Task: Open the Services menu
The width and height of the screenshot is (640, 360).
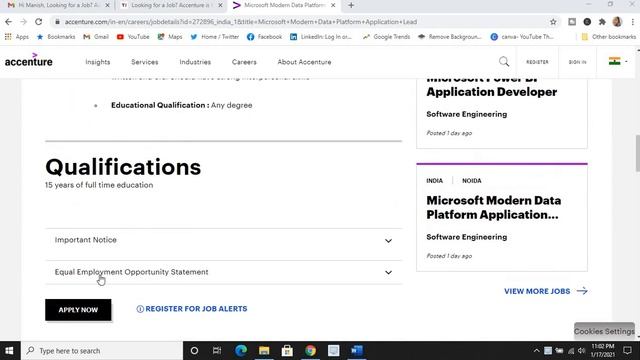Action: click(x=144, y=62)
